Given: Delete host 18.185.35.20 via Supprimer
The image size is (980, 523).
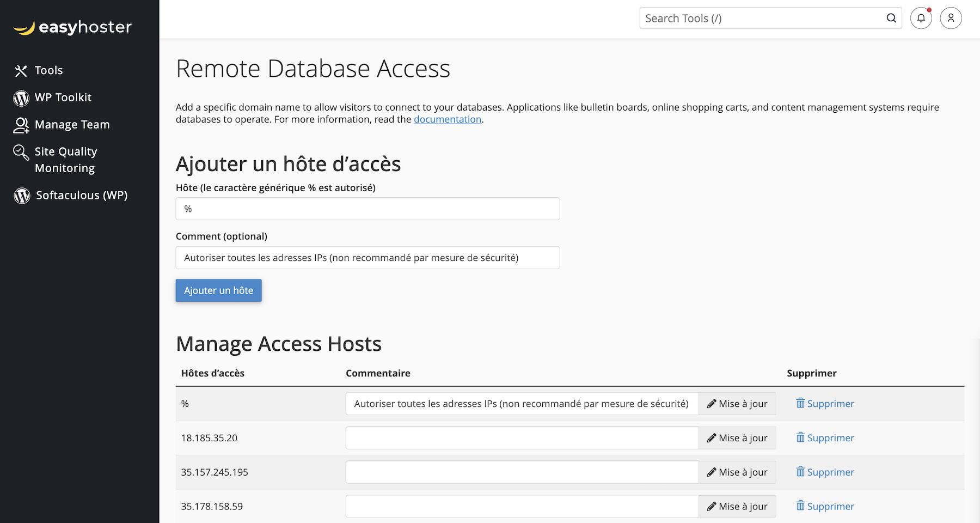Looking at the screenshot, I should click(825, 438).
